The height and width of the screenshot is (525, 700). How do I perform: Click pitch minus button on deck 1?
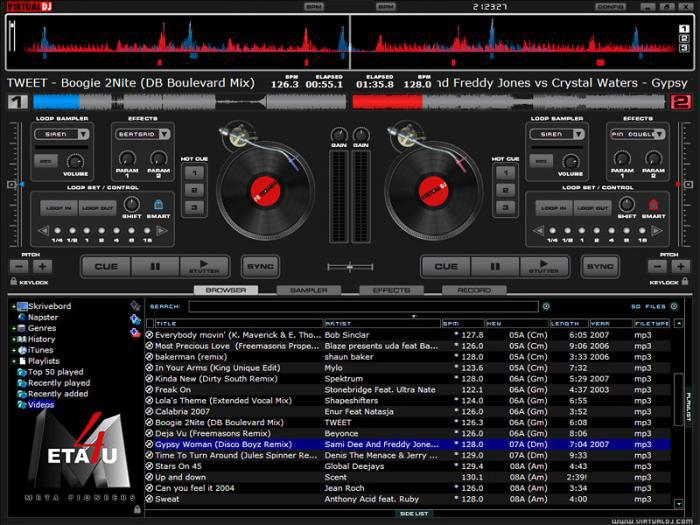tap(19, 267)
